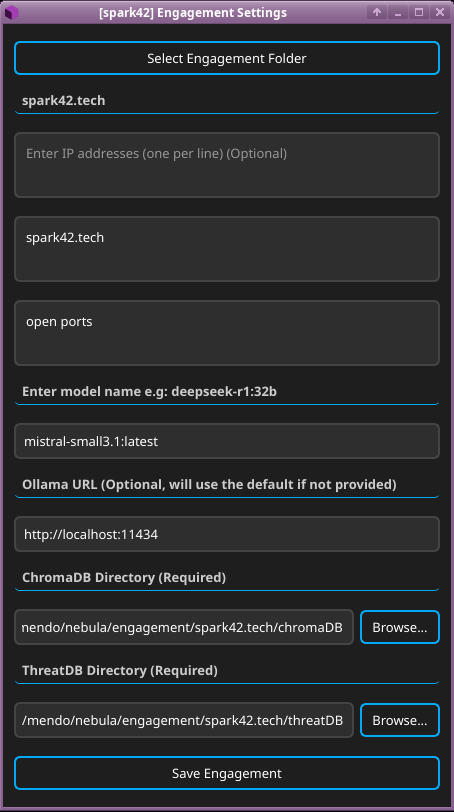The width and height of the screenshot is (454, 812).
Task: Click the bold spark42.tech engagement name heading
Action: pyautogui.click(x=64, y=100)
